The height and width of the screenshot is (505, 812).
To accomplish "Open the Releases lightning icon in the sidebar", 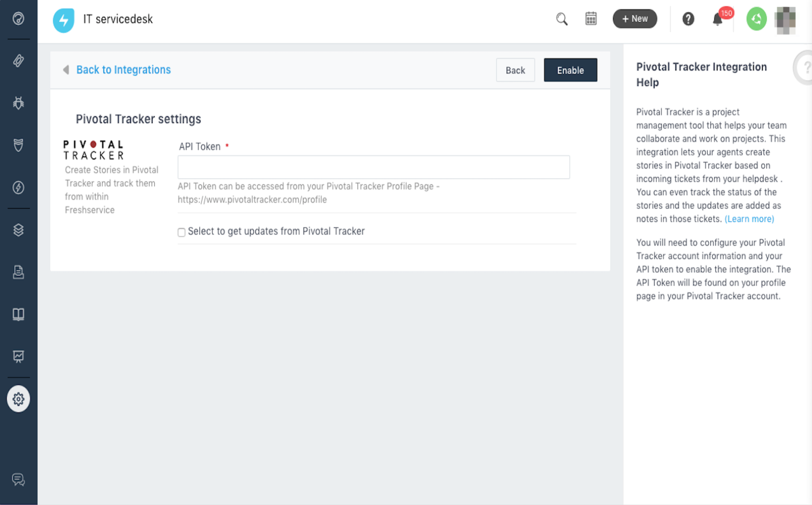I will point(18,188).
